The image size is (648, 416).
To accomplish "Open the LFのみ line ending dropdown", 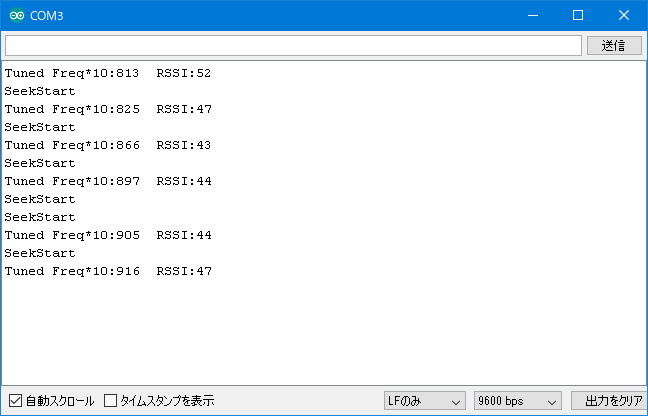I will point(424,401).
